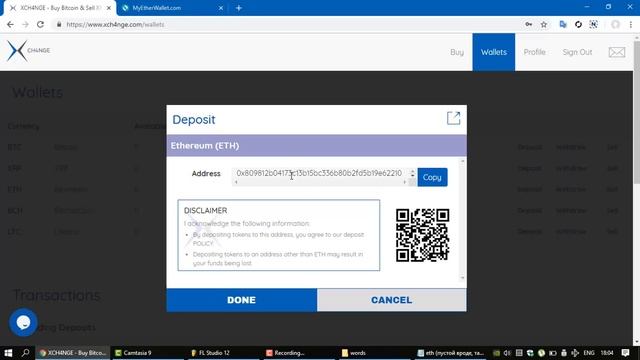Close the XCH4NGE browser tab

[109, 8]
